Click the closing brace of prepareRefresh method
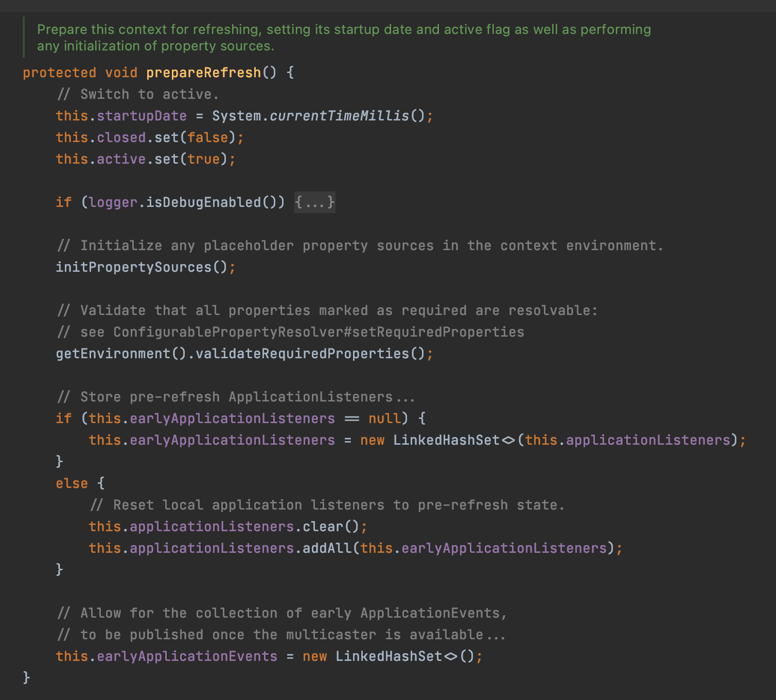The width and height of the screenshot is (776, 700). [27, 678]
